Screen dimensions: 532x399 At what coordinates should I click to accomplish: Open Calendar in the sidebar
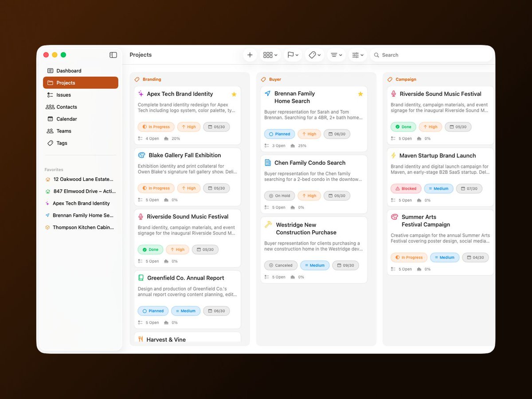(81, 119)
